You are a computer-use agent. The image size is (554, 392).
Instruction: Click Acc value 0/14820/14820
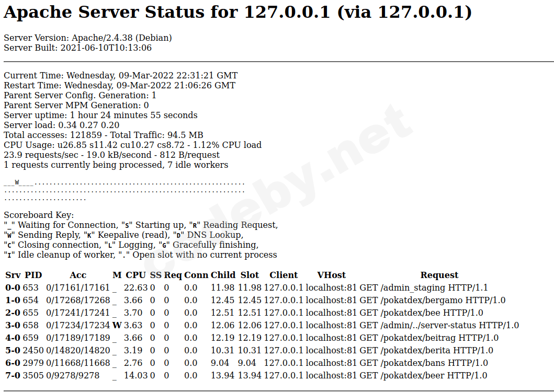coord(78,350)
